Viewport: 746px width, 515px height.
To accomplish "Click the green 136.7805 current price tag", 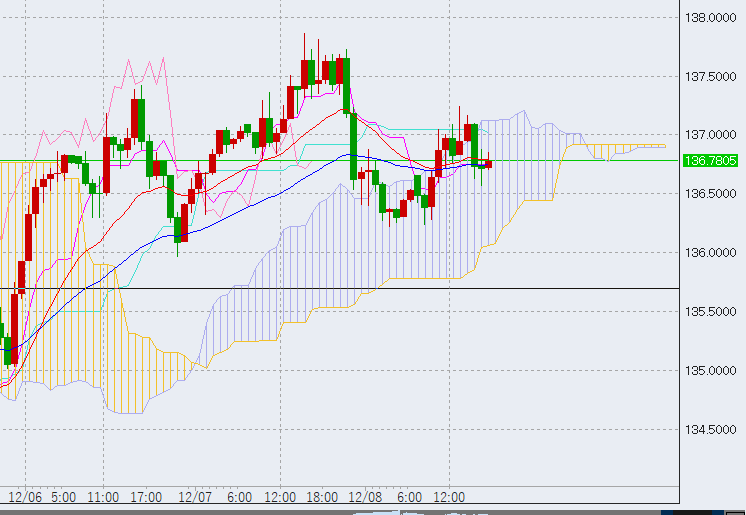I will pyautogui.click(x=710, y=160).
